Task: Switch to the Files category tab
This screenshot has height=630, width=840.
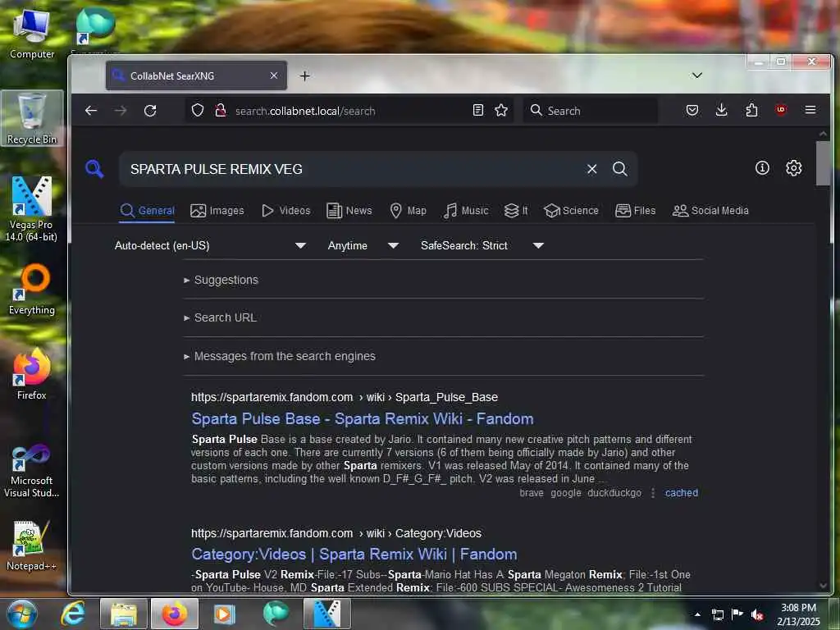Action: pyautogui.click(x=636, y=211)
